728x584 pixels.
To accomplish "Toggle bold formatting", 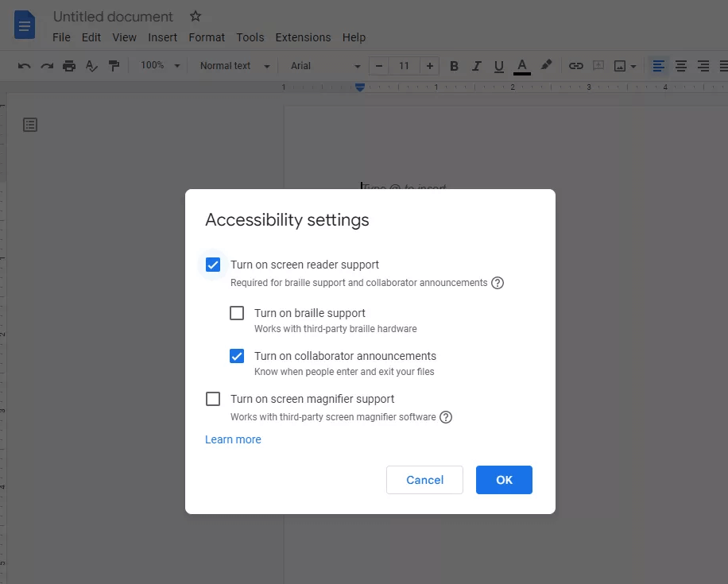I will click(454, 66).
